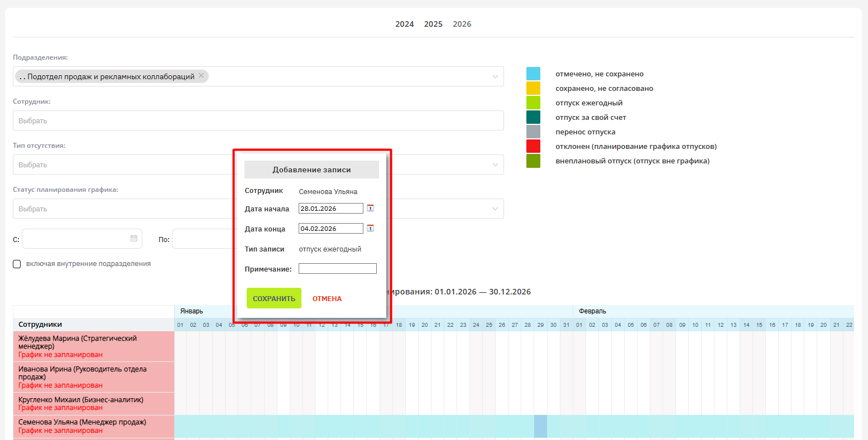Switch to the 2025 year tab
This screenshot has width=868, height=440.
[433, 24]
